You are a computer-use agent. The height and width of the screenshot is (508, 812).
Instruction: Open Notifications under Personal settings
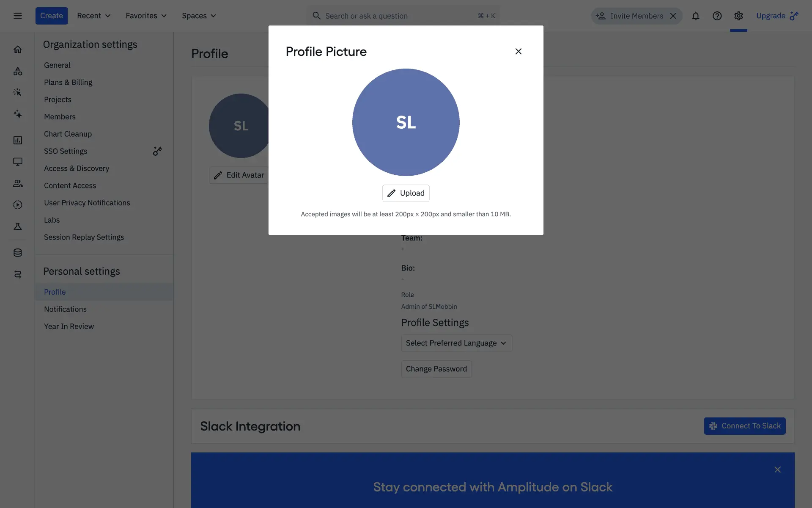[x=65, y=309]
